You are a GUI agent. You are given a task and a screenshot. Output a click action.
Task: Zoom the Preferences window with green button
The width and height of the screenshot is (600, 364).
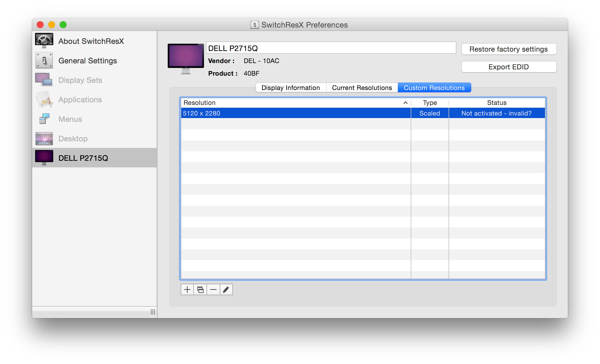click(x=63, y=25)
